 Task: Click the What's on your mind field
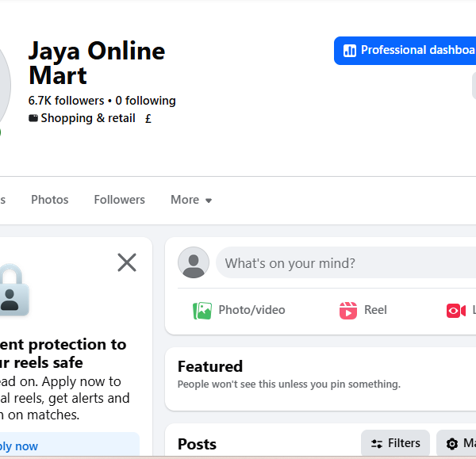(x=346, y=262)
